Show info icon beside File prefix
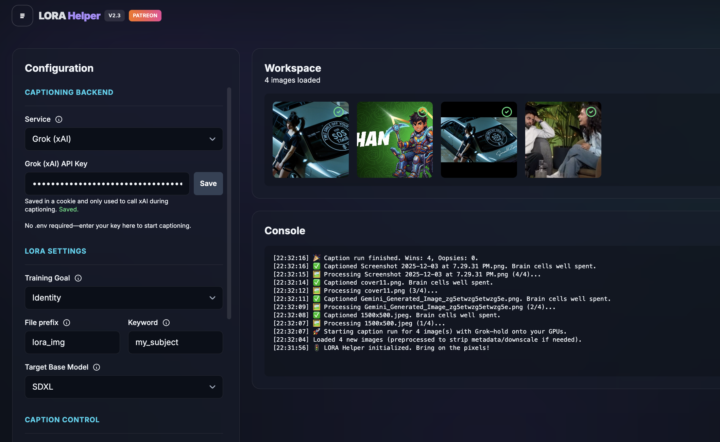The width and height of the screenshot is (720, 442). [67, 323]
